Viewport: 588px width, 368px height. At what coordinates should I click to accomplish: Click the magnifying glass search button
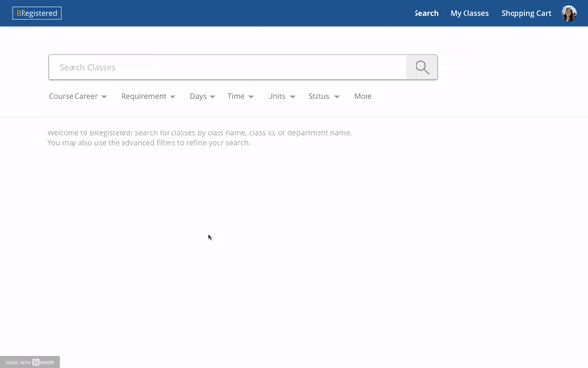tap(421, 67)
